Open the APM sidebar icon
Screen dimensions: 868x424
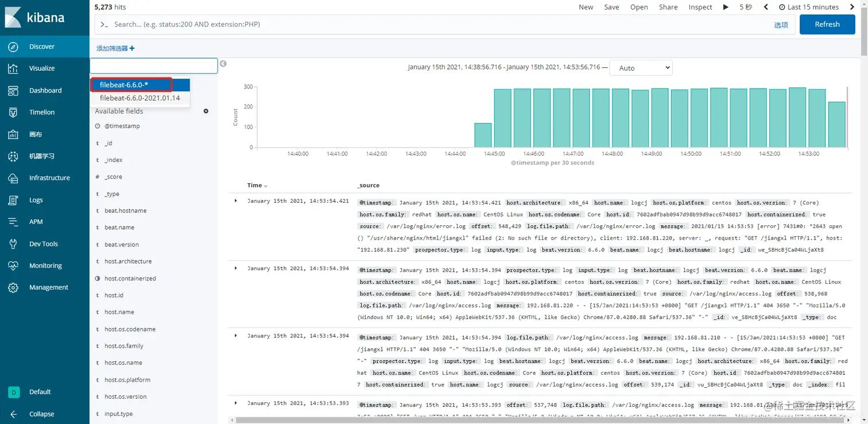tap(13, 222)
